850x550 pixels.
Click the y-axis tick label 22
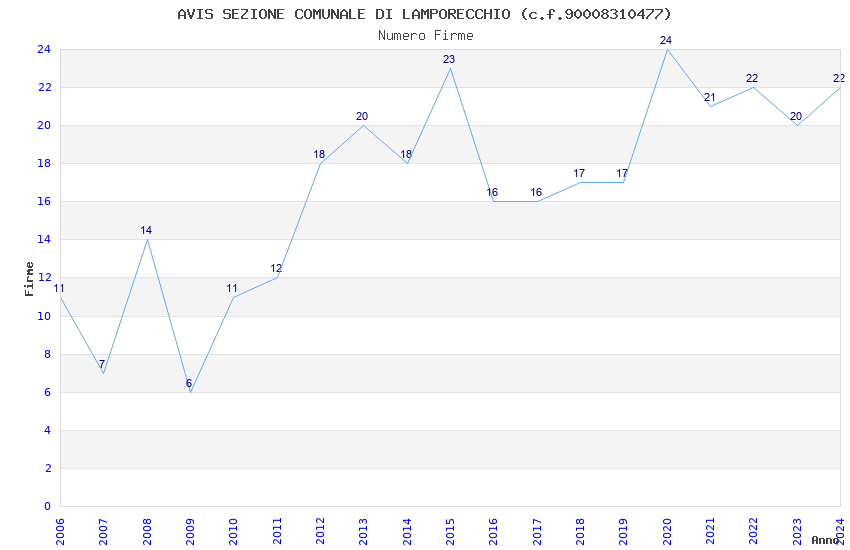(44, 87)
